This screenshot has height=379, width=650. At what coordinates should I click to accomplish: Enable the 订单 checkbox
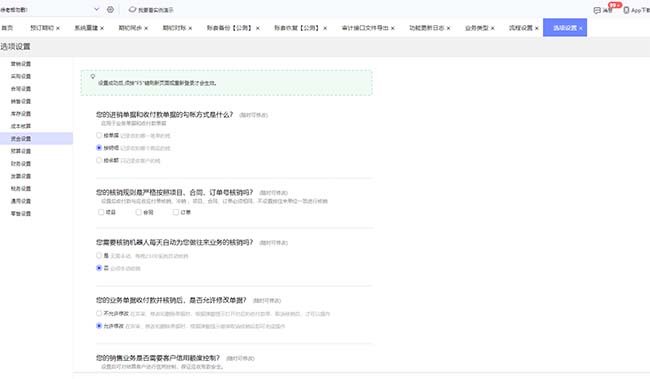pos(176,212)
